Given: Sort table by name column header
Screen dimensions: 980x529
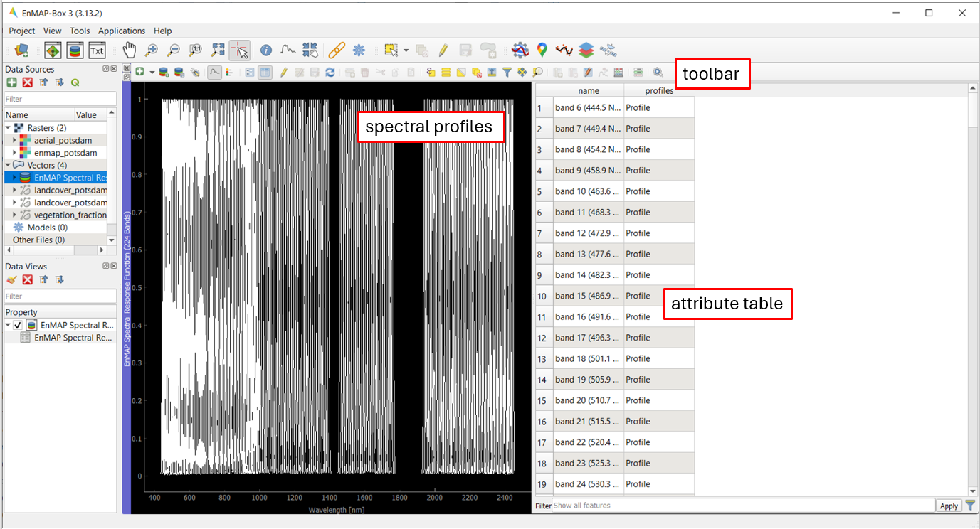Looking at the screenshot, I should point(589,90).
